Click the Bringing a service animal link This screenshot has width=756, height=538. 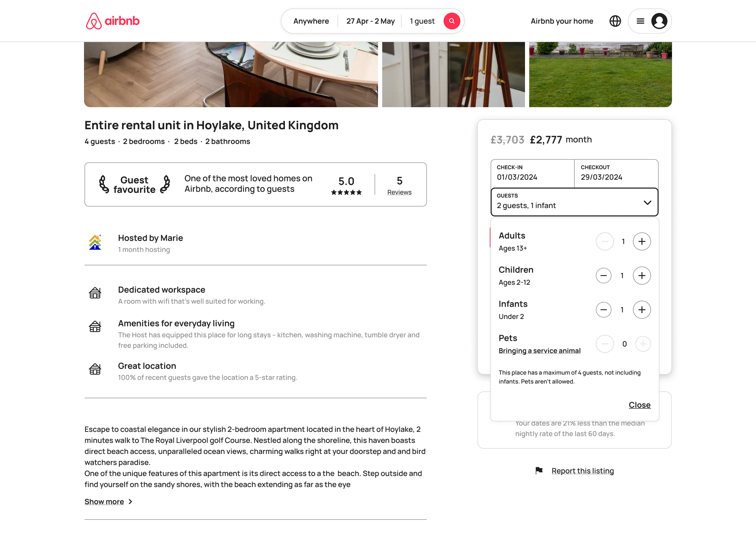(539, 351)
